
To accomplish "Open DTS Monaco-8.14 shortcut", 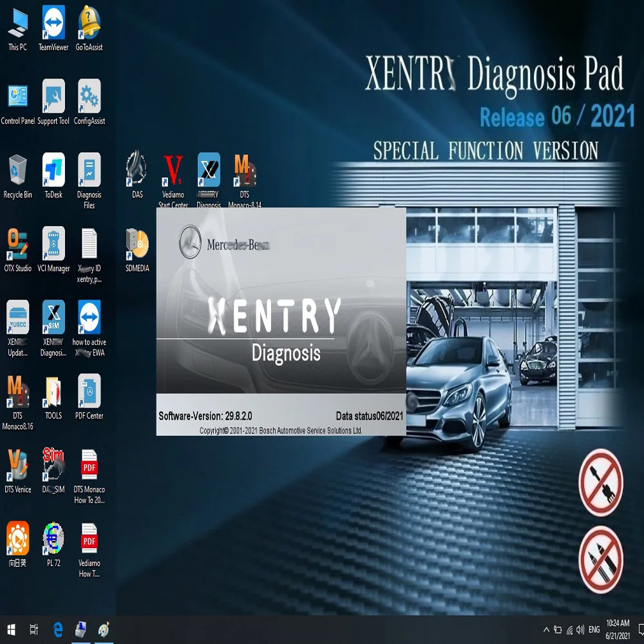I will pyautogui.click(x=244, y=180).
